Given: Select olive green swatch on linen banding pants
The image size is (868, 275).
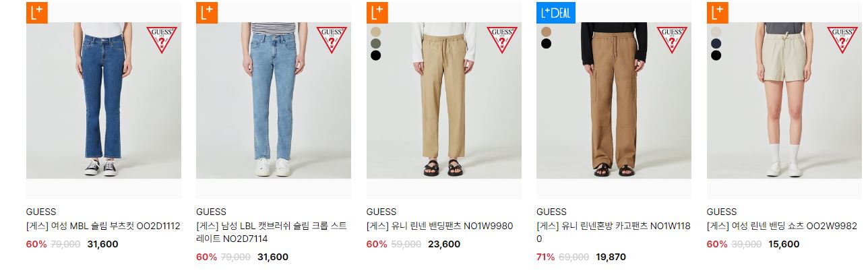Looking at the screenshot, I should [x=375, y=43].
